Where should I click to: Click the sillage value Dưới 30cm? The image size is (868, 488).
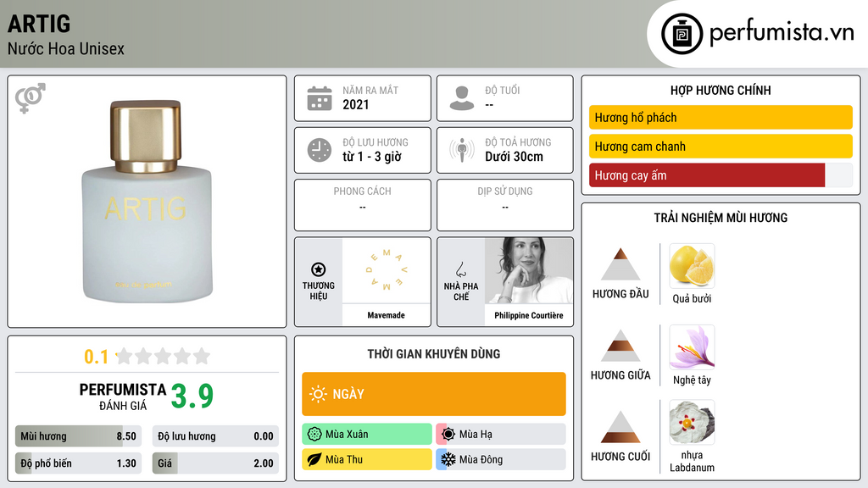point(515,157)
